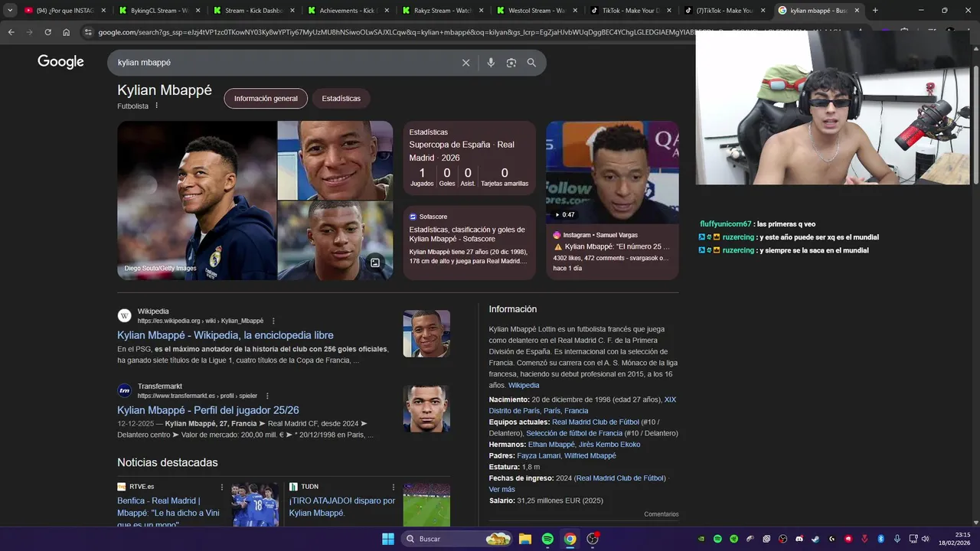The width and height of the screenshot is (980, 551).
Task: Open options menu on TUDN news card
Action: 394,487
